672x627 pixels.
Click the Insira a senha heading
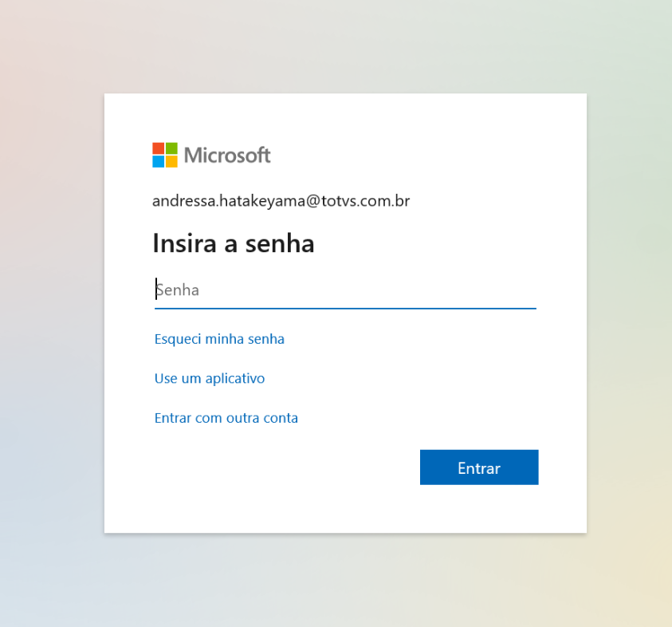pos(234,243)
